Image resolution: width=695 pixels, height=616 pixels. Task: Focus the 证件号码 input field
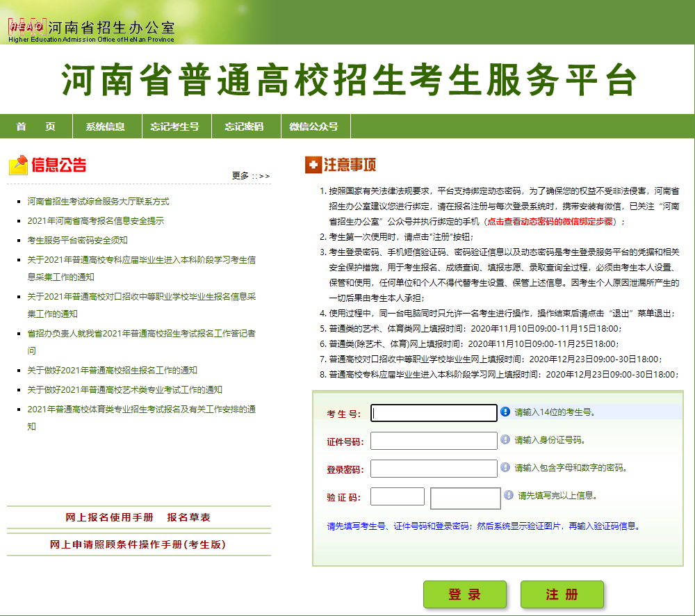434,441
